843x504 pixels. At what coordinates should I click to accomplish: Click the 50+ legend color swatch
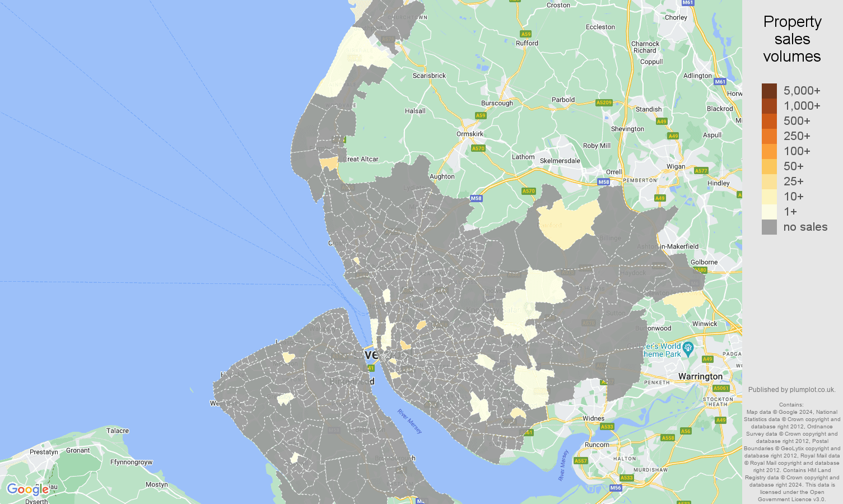click(769, 166)
